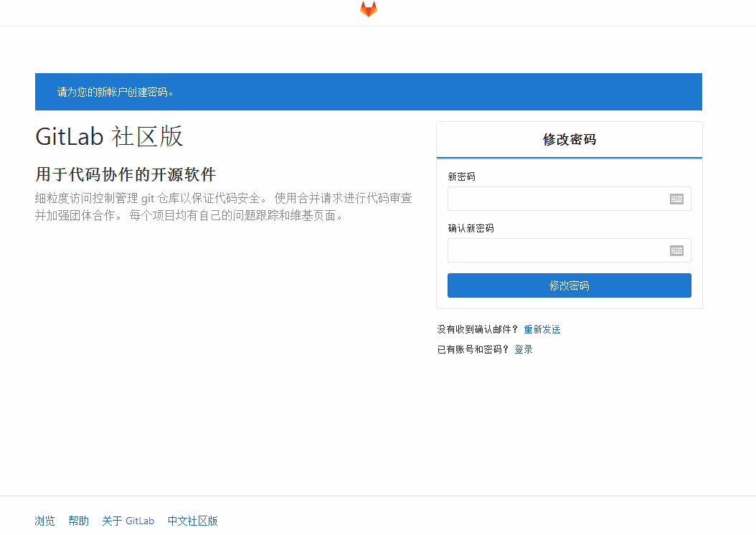The height and width of the screenshot is (535, 756).
Task: Click the 用于代码协作的开源软件 subheading
Action: click(x=126, y=174)
